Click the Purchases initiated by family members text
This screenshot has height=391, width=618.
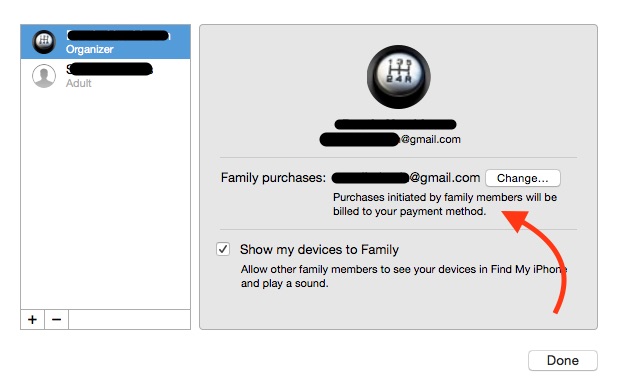click(445, 204)
